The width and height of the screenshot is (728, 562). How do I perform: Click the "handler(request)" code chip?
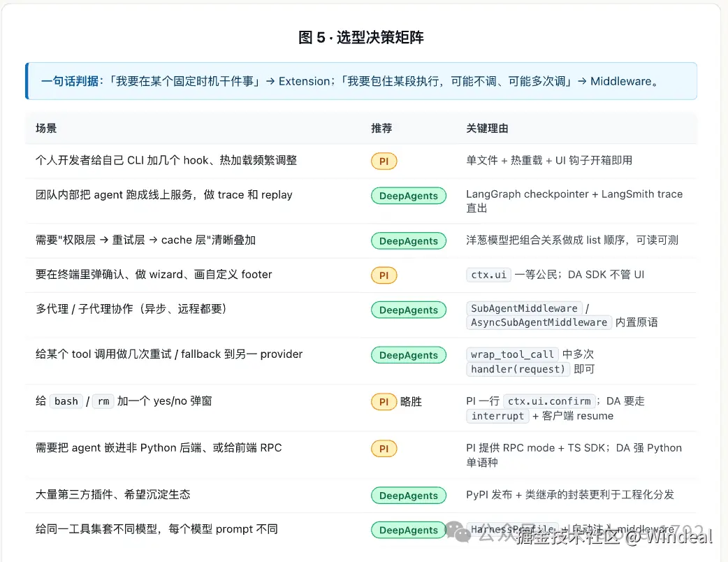[x=518, y=369]
